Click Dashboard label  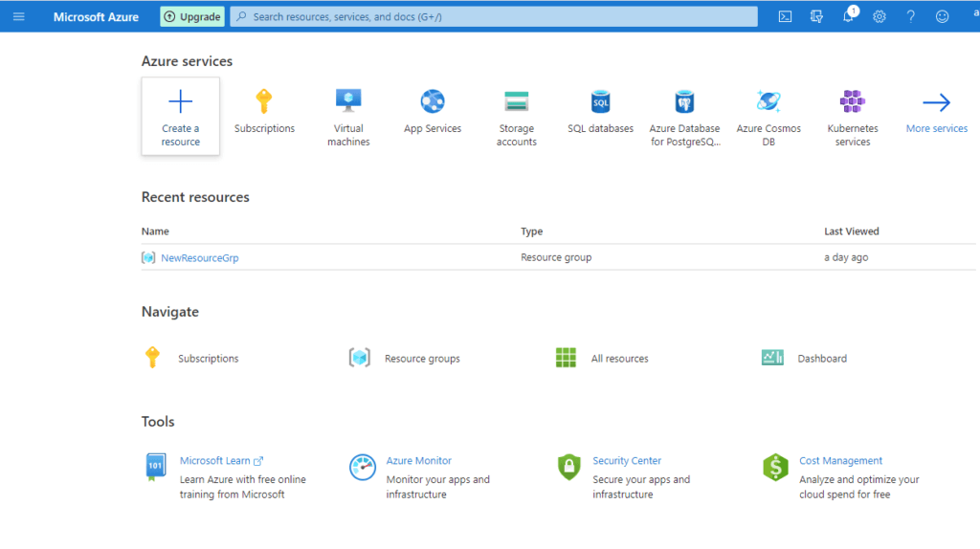point(822,359)
